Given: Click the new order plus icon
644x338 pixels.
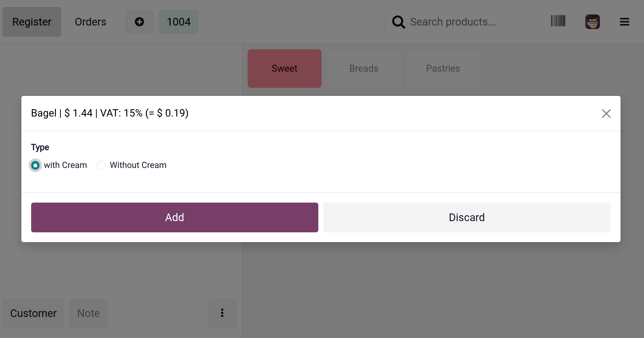Looking at the screenshot, I should pos(139,22).
